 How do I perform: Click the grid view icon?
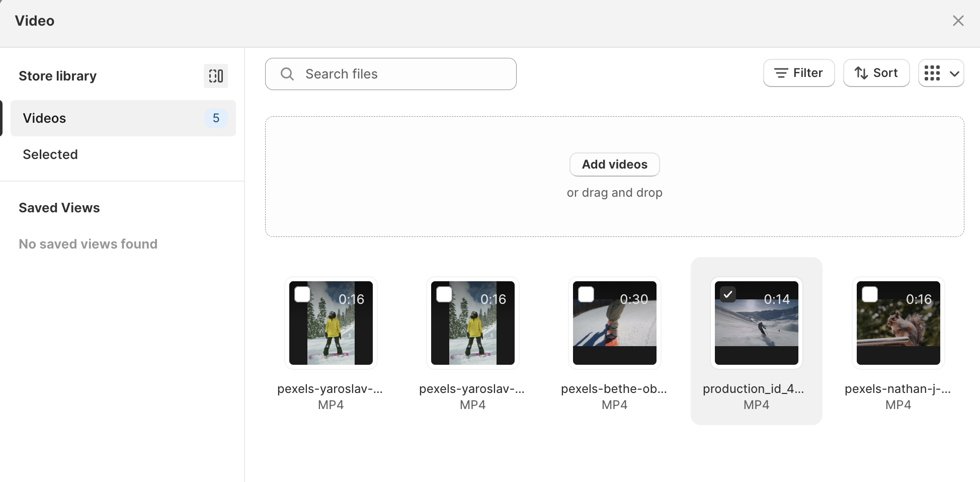click(x=932, y=73)
